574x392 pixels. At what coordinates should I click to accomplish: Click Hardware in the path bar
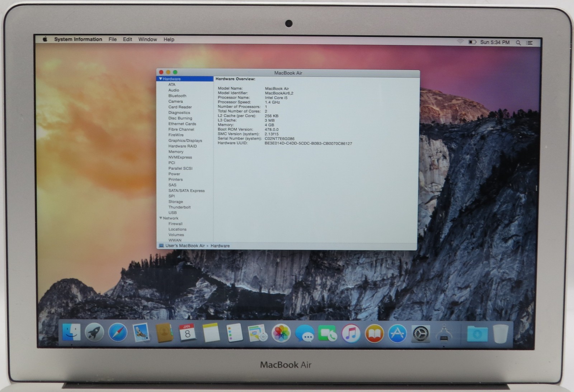(220, 246)
